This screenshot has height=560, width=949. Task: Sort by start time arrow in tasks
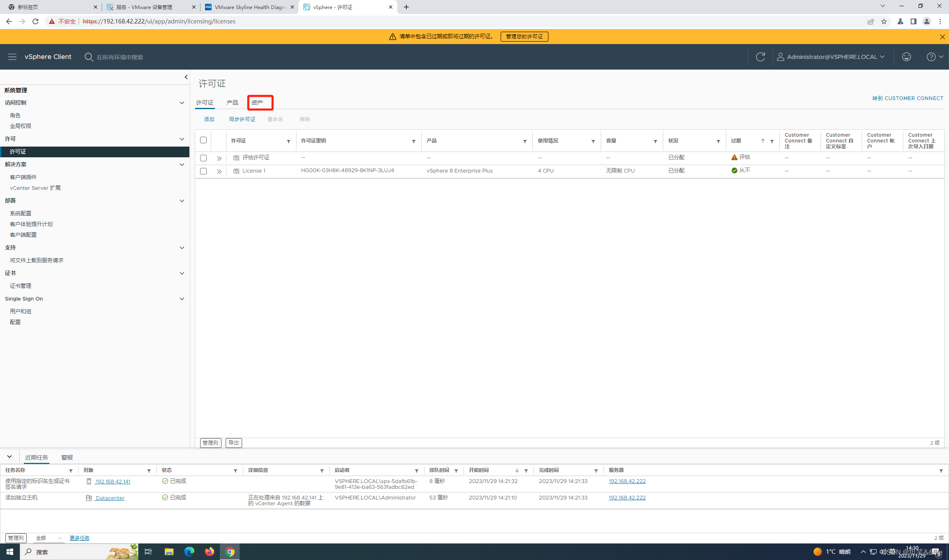click(x=517, y=470)
